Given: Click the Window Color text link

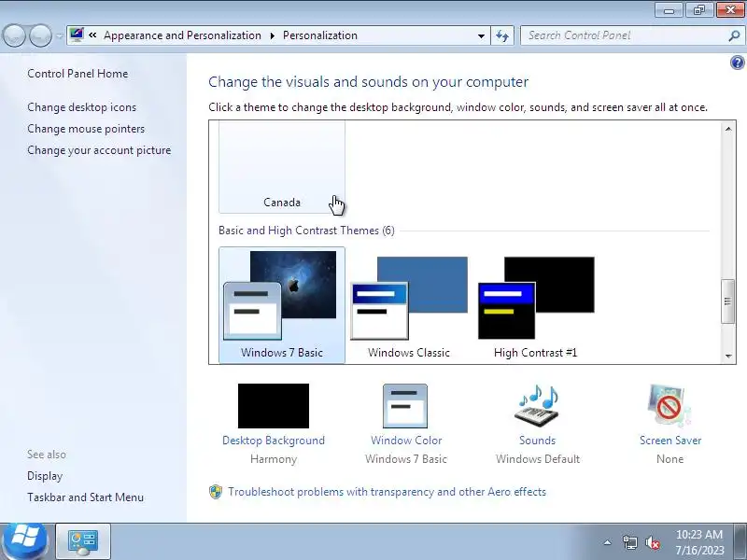Looking at the screenshot, I should pyautogui.click(x=406, y=441).
